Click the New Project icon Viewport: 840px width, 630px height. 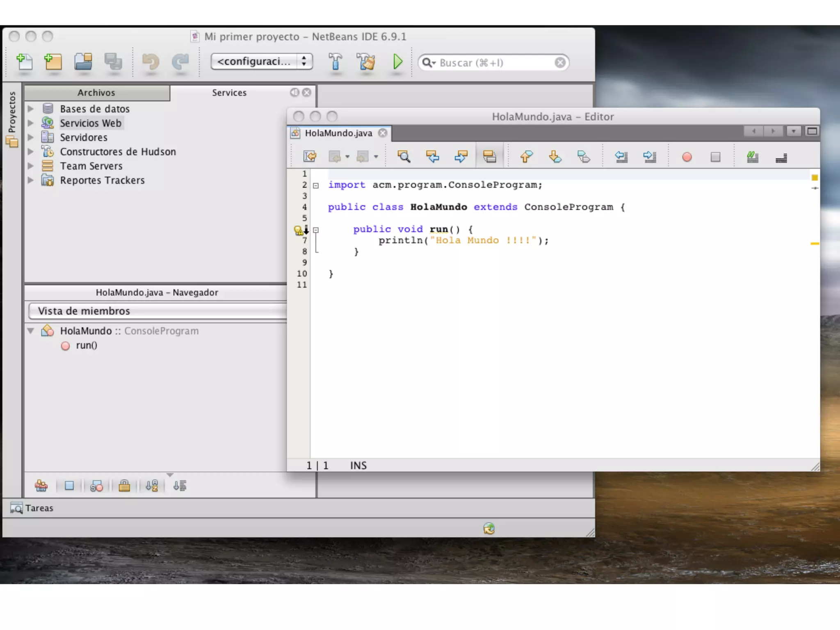point(53,62)
